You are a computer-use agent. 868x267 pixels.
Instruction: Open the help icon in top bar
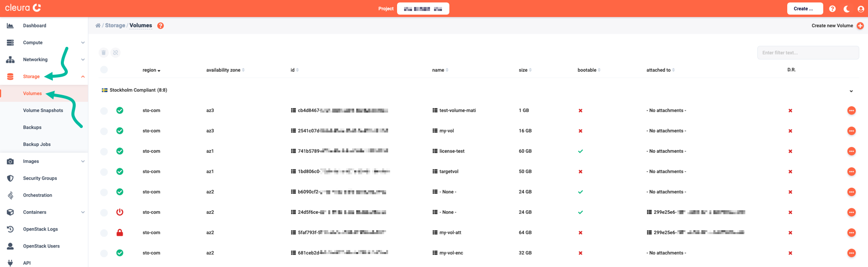832,8
